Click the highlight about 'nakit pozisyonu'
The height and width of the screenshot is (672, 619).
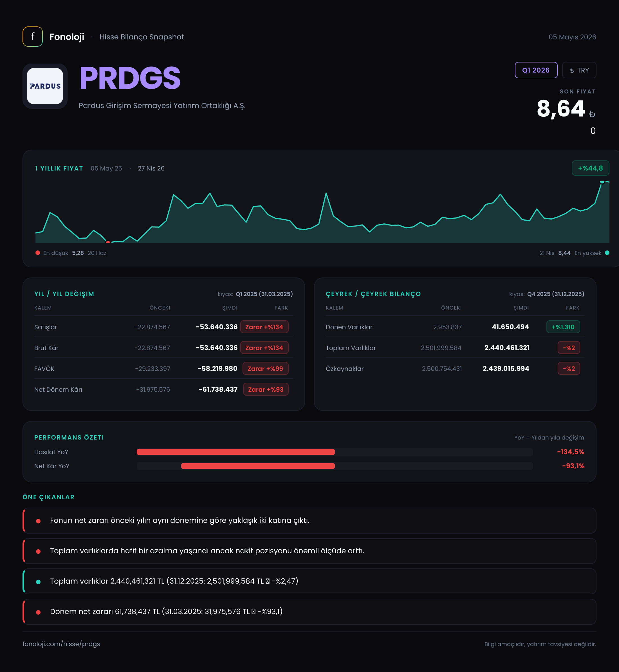click(309, 551)
